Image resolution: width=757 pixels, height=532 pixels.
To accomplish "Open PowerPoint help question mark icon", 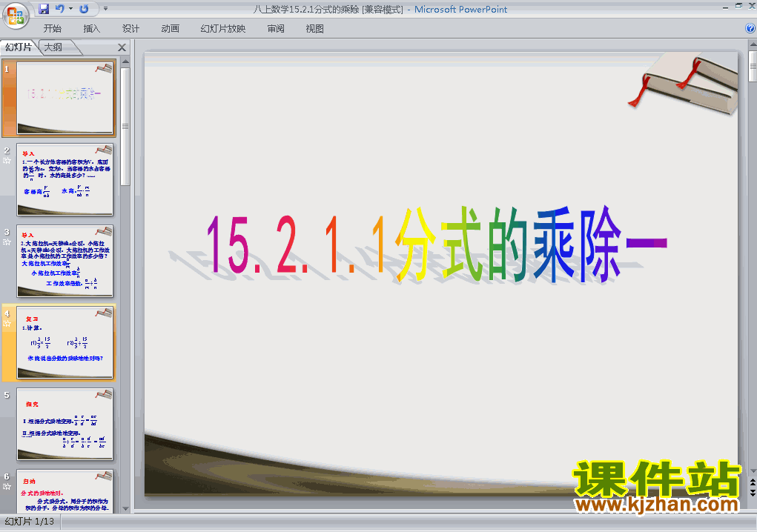I will 750,28.
